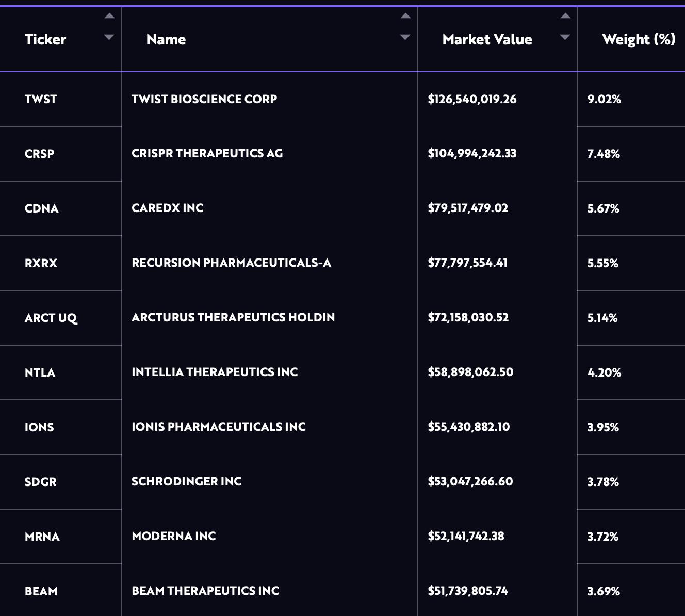The image size is (685, 616).
Task: Select market value $126,540,019.26
Action: [472, 99]
